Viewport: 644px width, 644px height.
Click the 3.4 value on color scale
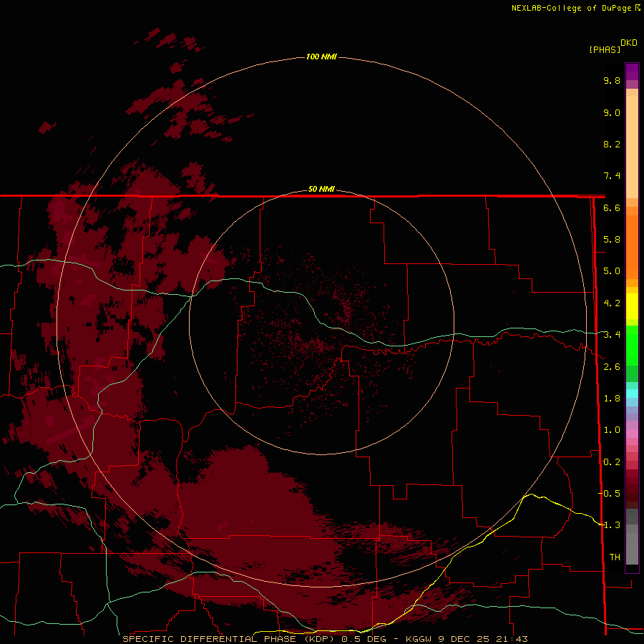(x=612, y=335)
